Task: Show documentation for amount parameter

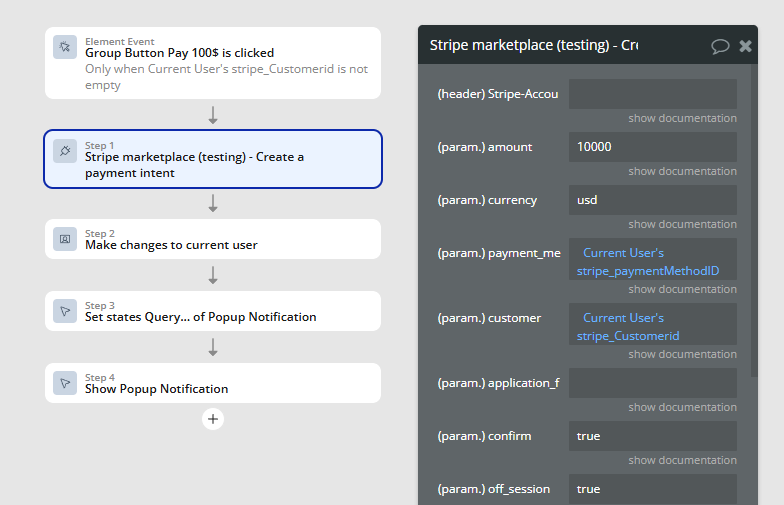Action: 682,172
